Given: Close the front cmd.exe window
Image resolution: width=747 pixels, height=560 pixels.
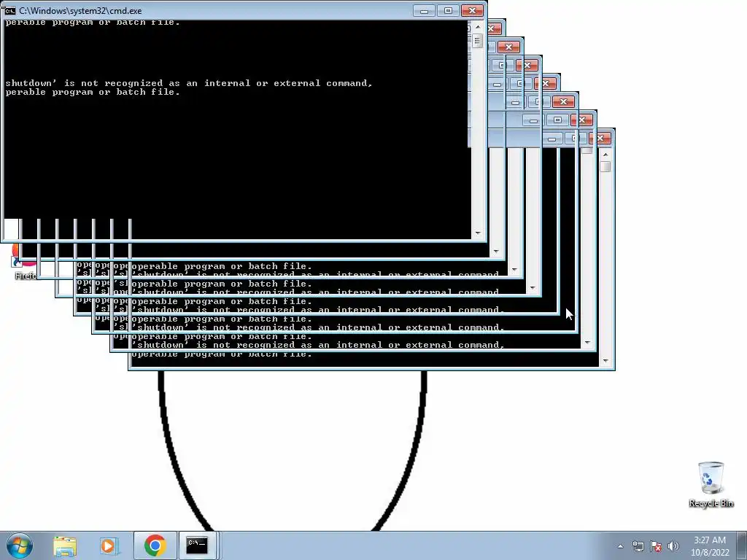Looking at the screenshot, I should tap(472, 10).
